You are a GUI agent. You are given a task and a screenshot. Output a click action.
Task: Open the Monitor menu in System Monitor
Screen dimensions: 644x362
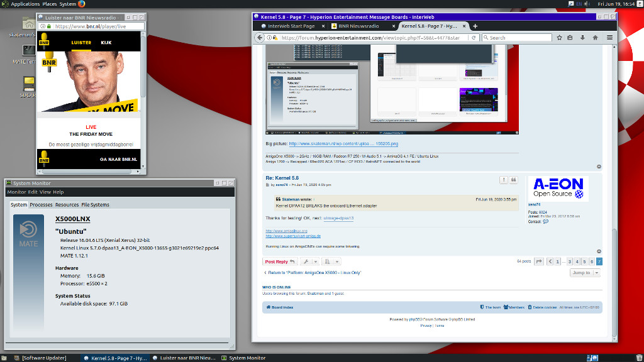coord(16,192)
